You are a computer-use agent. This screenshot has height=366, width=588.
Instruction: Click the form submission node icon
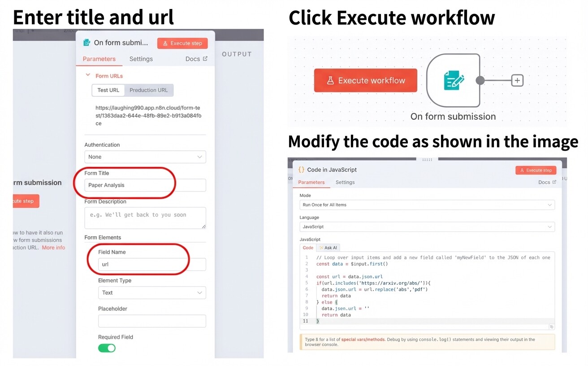click(453, 81)
